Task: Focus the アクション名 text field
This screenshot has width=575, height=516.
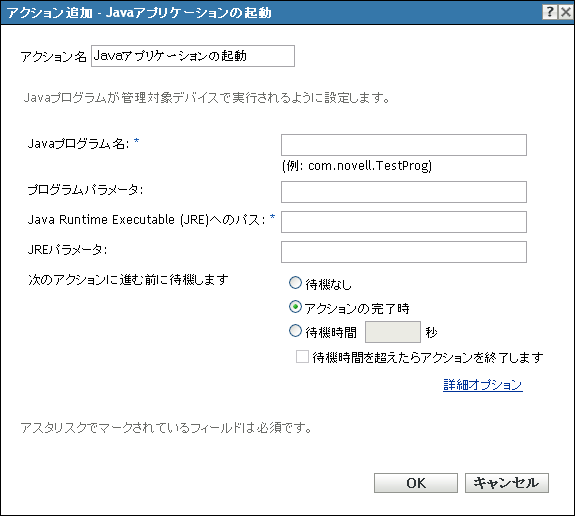Action: click(193, 56)
